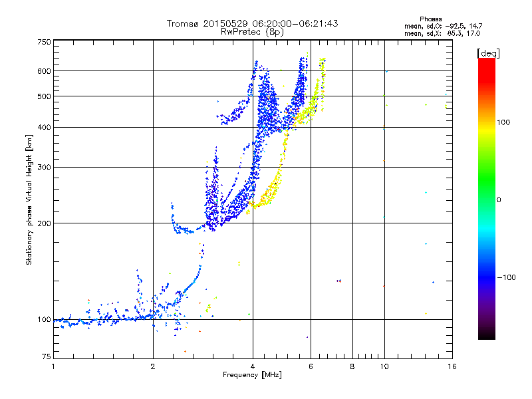Select the "mean, sd,X: 85.3, 17.0" line
The width and height of the screenshot is (532, 399).
(442, 33)
